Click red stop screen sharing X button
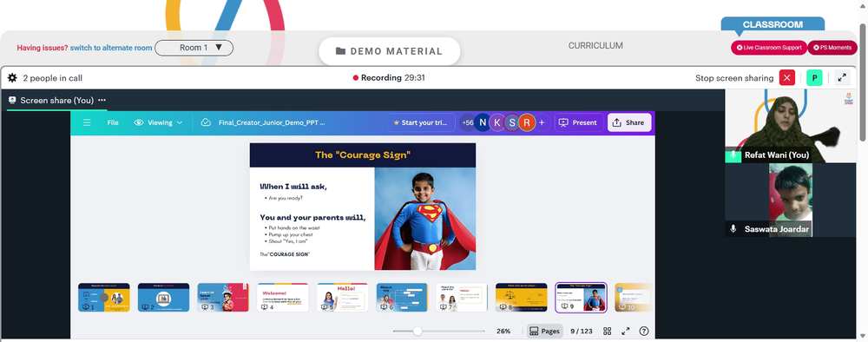 pos(786,78)
